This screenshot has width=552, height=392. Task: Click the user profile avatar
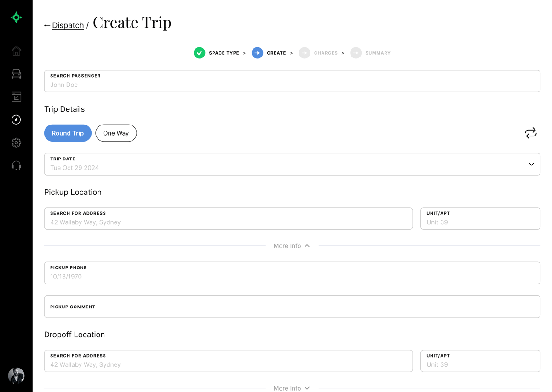point(16,375)
